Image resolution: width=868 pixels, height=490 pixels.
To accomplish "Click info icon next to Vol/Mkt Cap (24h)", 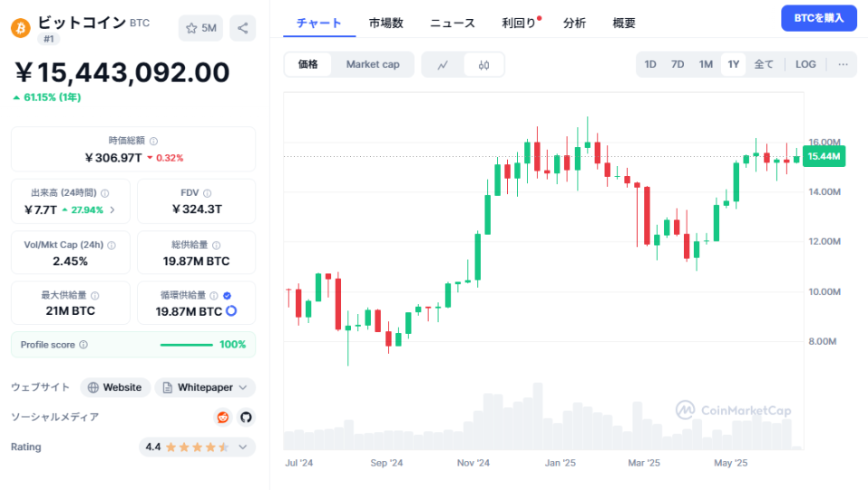I will pyautogui.click(x=112, y=245).
